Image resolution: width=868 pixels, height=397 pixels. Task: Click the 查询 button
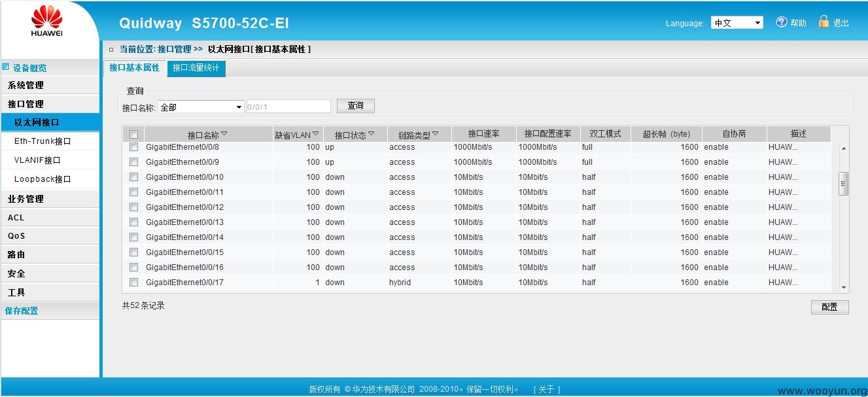point(356,105)
